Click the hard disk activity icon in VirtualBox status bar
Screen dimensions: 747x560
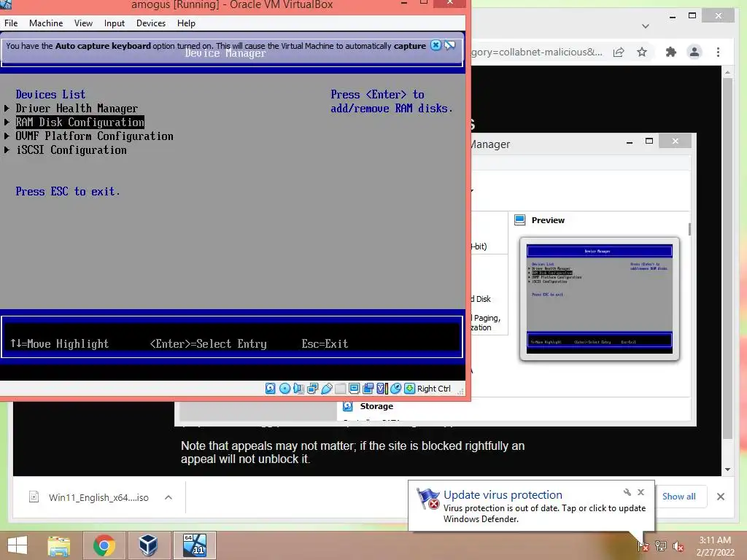pos(270,389)
